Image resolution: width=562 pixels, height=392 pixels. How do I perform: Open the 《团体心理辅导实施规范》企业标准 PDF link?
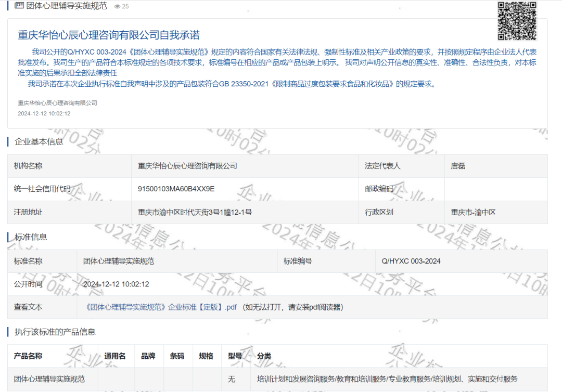point(161,307)
